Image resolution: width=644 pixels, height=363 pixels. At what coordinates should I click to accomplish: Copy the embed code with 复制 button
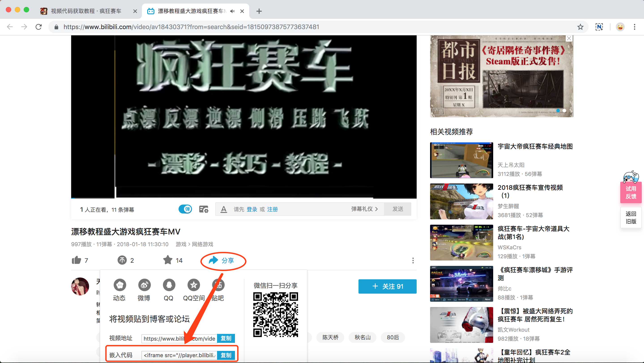pos(226,355)
